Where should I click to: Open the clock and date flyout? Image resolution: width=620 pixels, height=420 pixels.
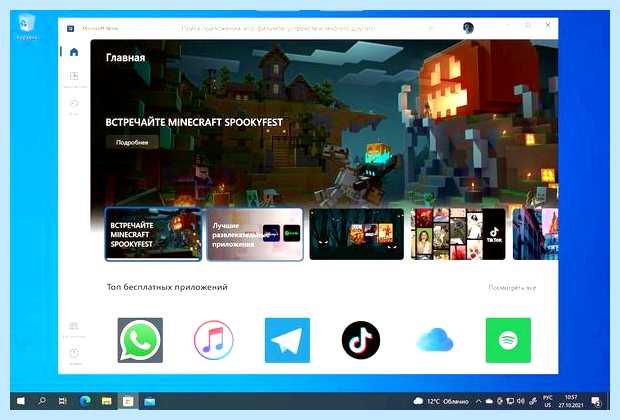pyautogui.click(x=571, y=401)
